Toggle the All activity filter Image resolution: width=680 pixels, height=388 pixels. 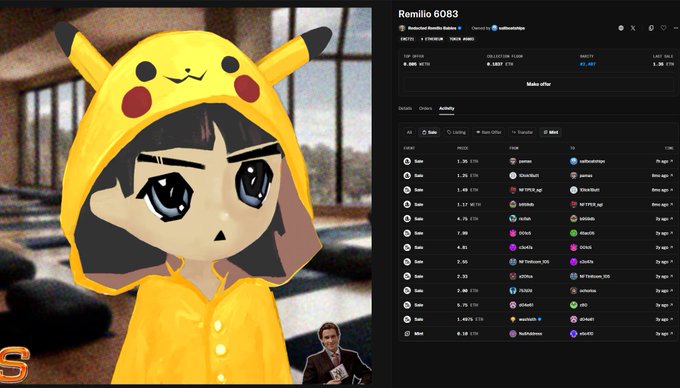(409, 132)
